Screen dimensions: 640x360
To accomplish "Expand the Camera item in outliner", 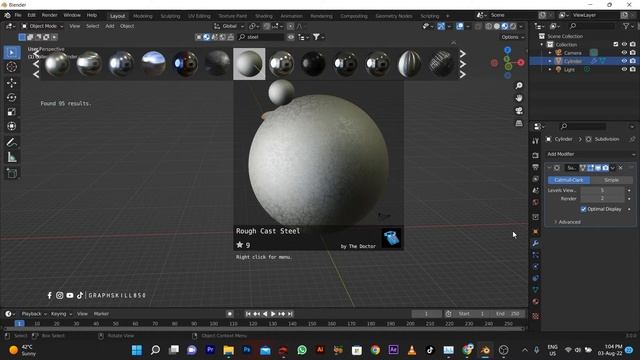I will 550,53.
